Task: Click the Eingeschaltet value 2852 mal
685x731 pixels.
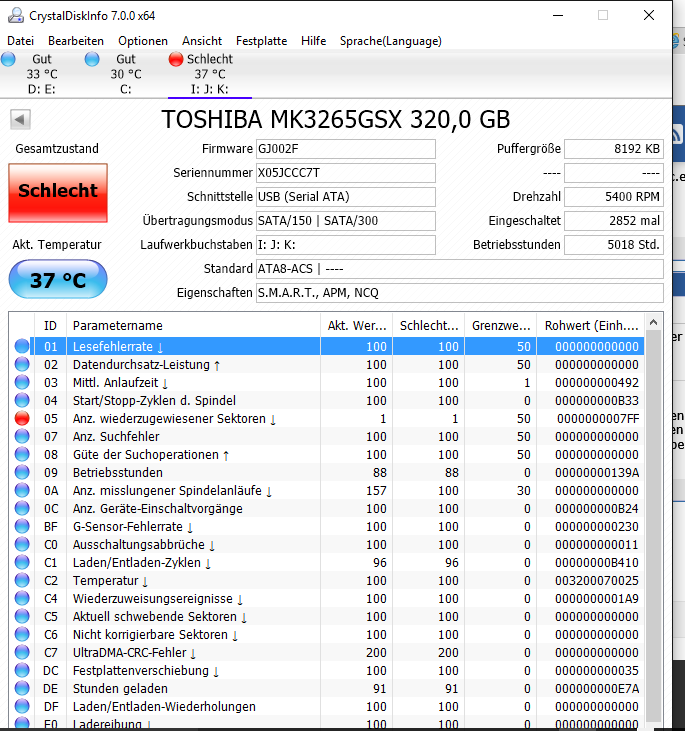Action: pyautogui.click(x=614, y=221)
